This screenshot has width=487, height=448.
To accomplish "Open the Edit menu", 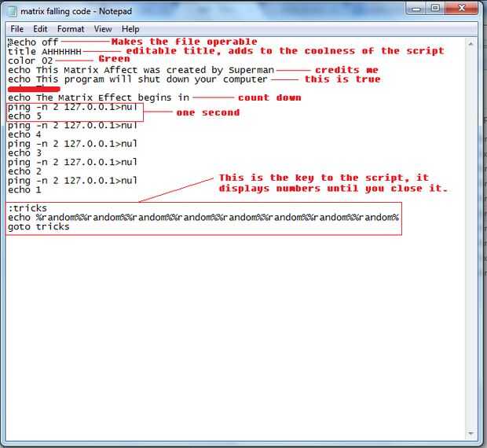I will 40,29.
